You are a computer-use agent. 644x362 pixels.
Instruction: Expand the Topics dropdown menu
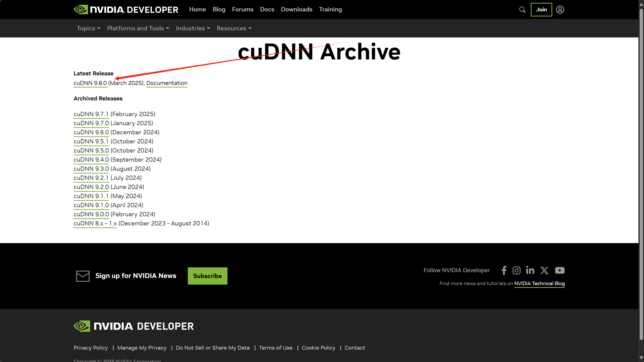[88, 28]
